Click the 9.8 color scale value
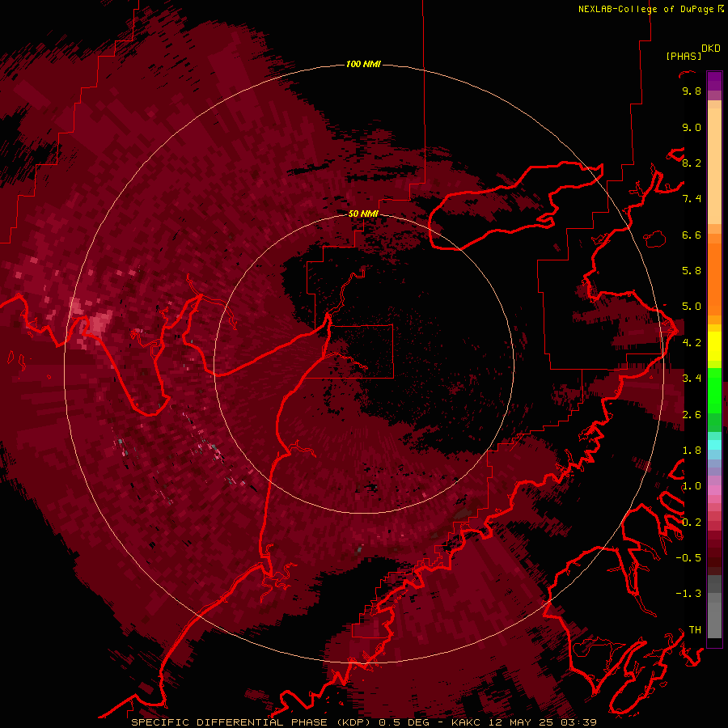 pos(692,91)
